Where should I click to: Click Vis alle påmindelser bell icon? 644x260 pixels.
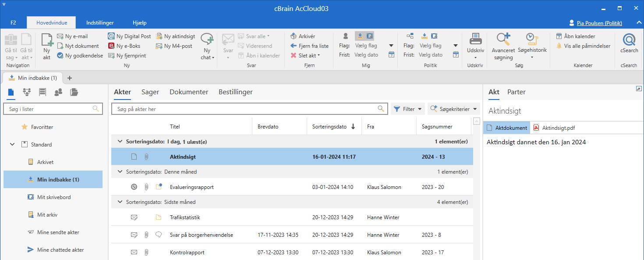pyautogui.click(x=559, y=46)
